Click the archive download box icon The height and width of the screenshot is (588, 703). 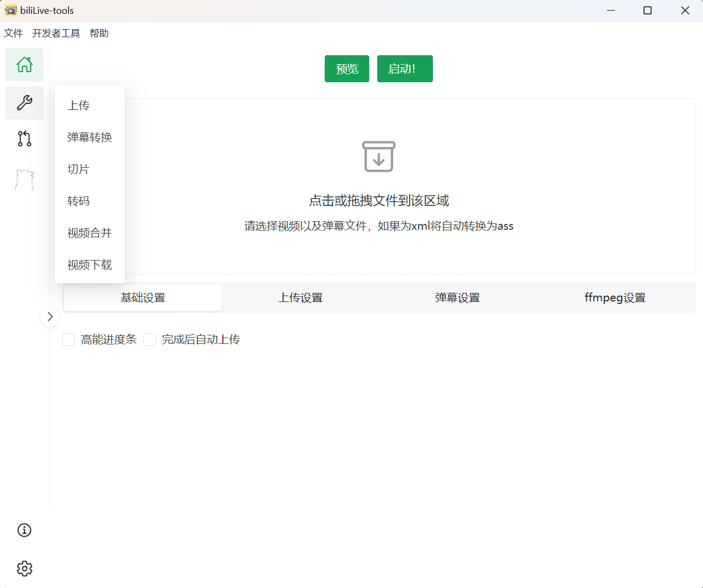[x=379, y=157]
